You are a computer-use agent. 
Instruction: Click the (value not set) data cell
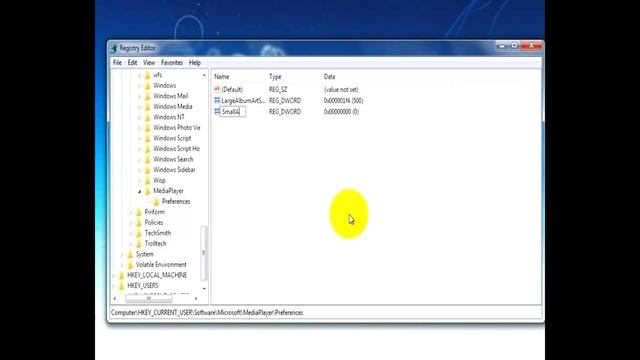coord(341,89)
